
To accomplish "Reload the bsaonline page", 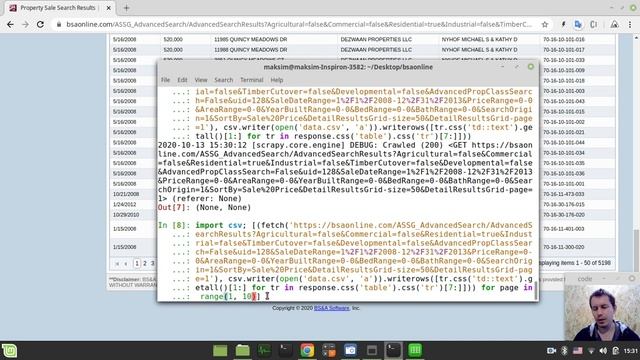I will pyautogui.click(x=40, y=24).
